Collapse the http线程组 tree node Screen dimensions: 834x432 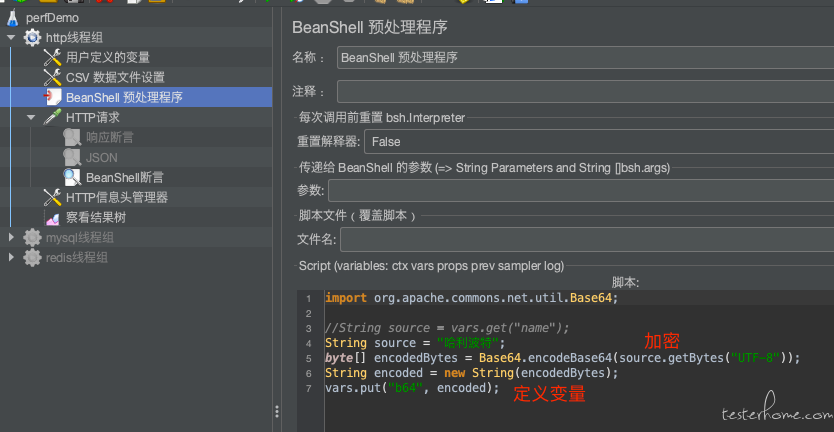coord(11,38)
